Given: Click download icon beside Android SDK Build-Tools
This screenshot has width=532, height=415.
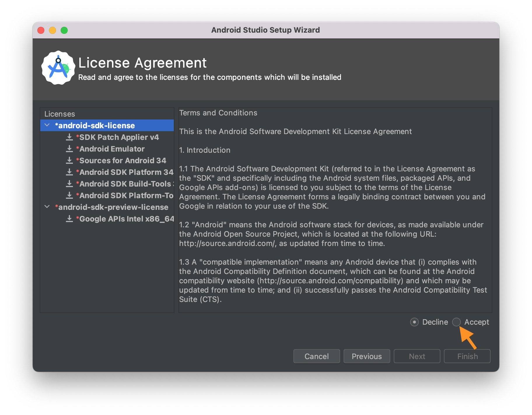Looking at the screenshot, I should pyautogui.click(x=69, y=184).
